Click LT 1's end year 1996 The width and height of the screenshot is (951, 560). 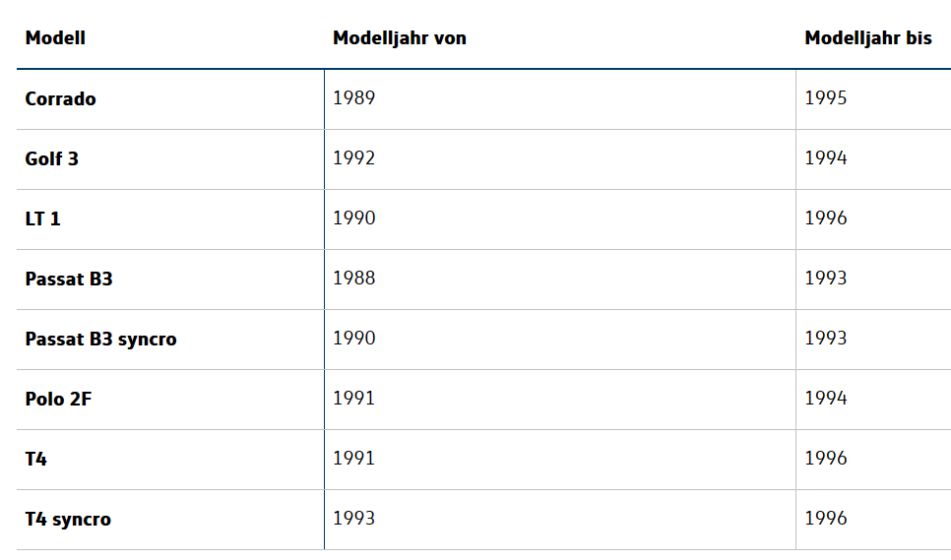click(x=825, y=218)
